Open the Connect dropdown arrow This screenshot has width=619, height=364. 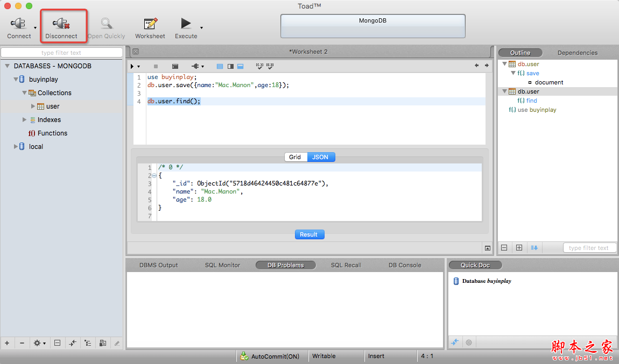coord(35,28)
